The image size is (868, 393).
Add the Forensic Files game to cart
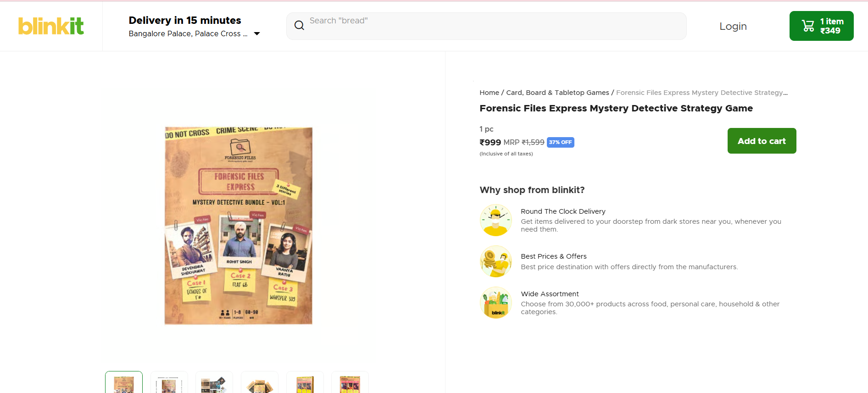[x=762, y=141]
